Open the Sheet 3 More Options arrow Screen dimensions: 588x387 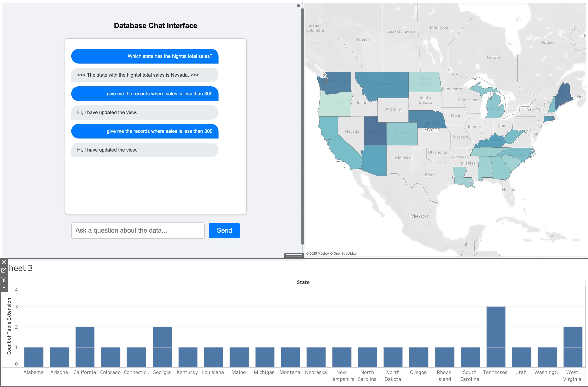pyautogui.click(x=4, y=288)
